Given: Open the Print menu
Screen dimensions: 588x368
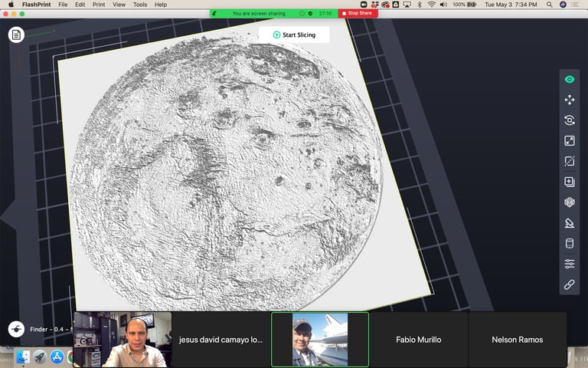Looking at the screenshot, I should click(x=99, y=5).
